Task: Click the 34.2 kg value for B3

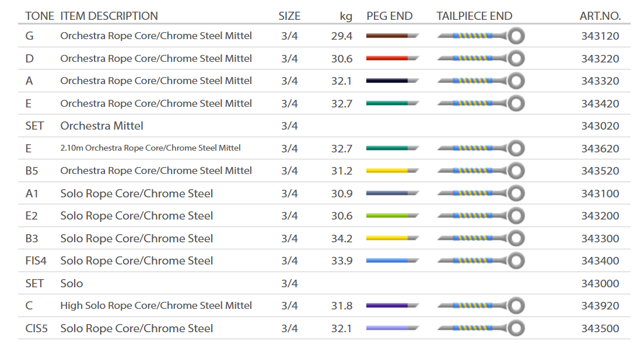Action: click(342, 238)
